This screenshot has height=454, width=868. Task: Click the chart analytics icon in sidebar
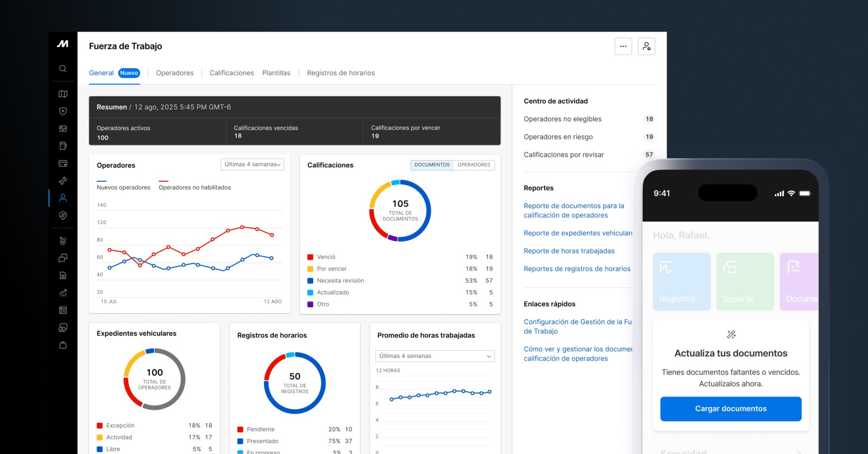pos(63,293)
